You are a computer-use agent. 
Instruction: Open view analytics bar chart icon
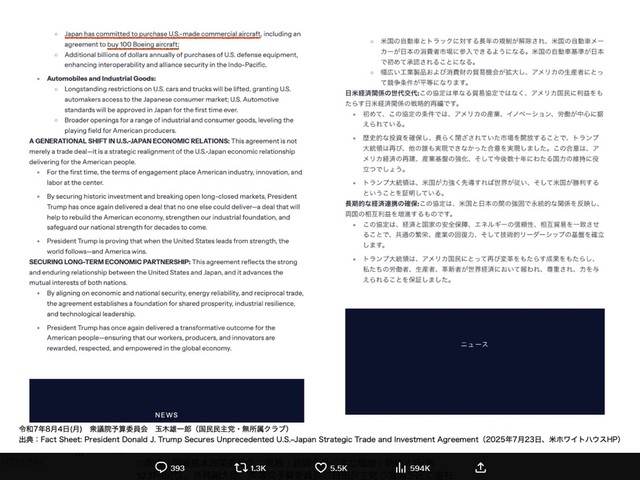[400, 467]
